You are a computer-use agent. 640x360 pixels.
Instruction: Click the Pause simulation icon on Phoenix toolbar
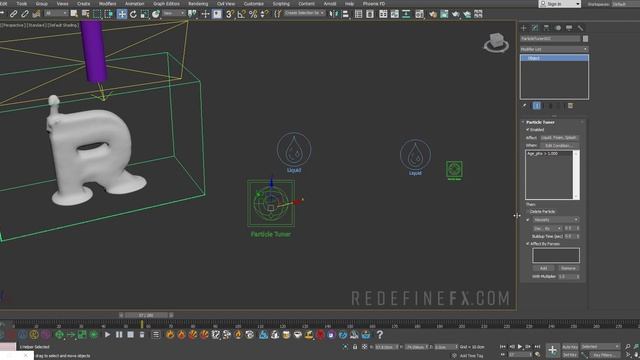click(x=119, y=335)
